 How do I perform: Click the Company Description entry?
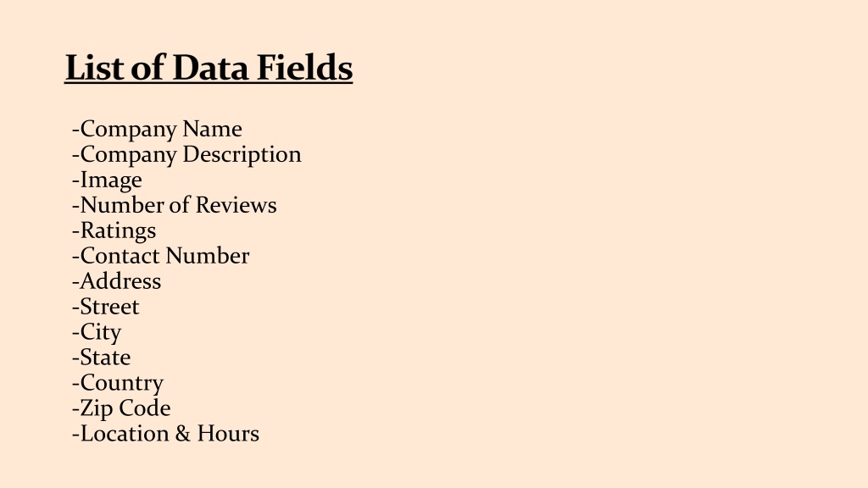(186, 154)
